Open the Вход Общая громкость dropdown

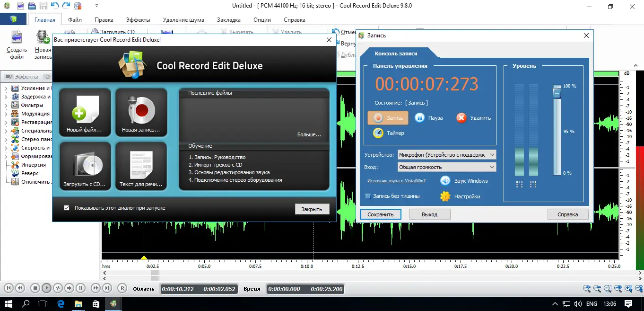pyautogui.click(x=446, y=167)
